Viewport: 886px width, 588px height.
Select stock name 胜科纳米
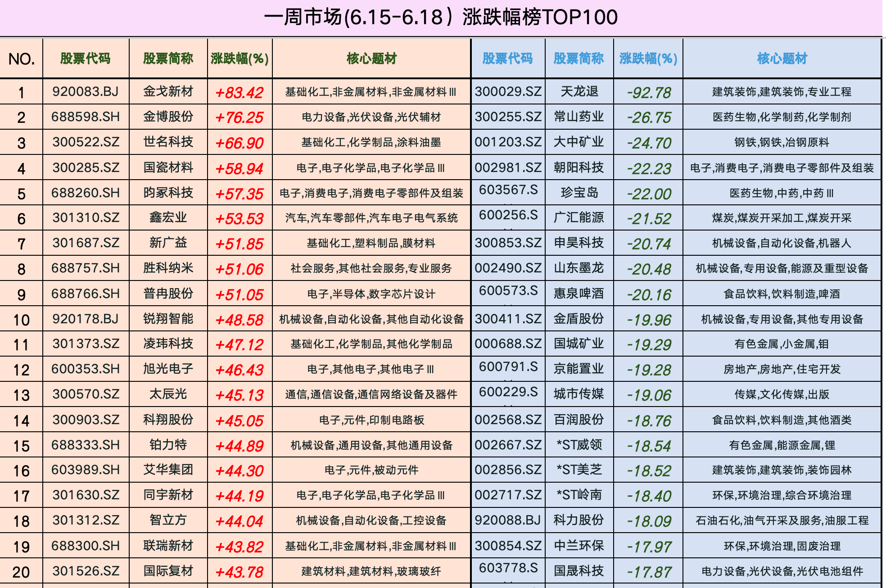click(168, 268)
